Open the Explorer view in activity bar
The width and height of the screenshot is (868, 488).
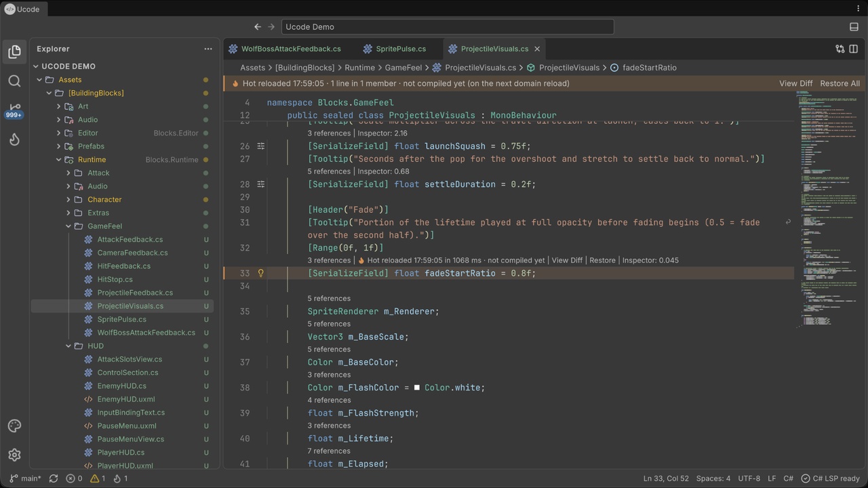(x=14, y=52)
